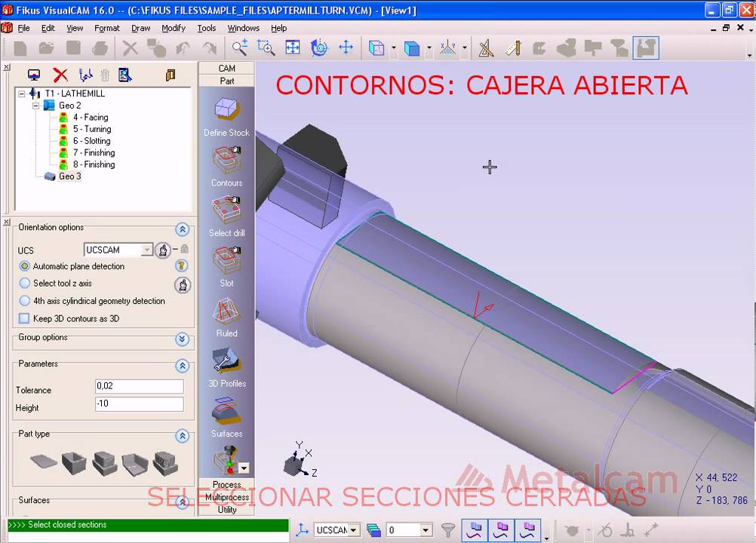Click the layers icon in the status bar
The height and width of the screenshot is (543, 756).
tap(373, 530)
